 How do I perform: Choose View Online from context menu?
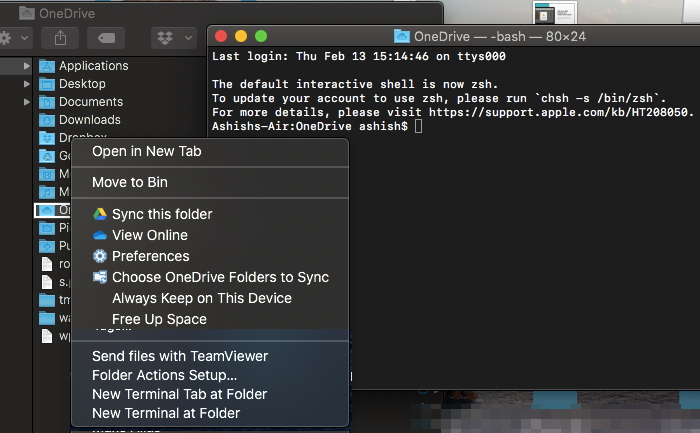pos(210,235)
